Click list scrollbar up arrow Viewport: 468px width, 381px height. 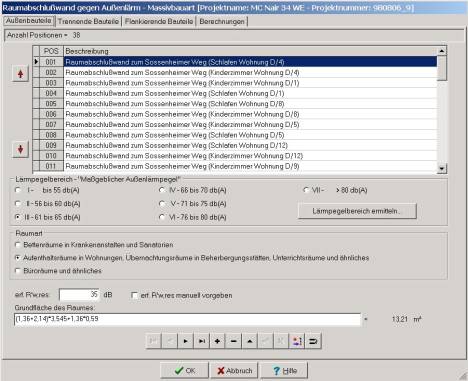(442, 51)
